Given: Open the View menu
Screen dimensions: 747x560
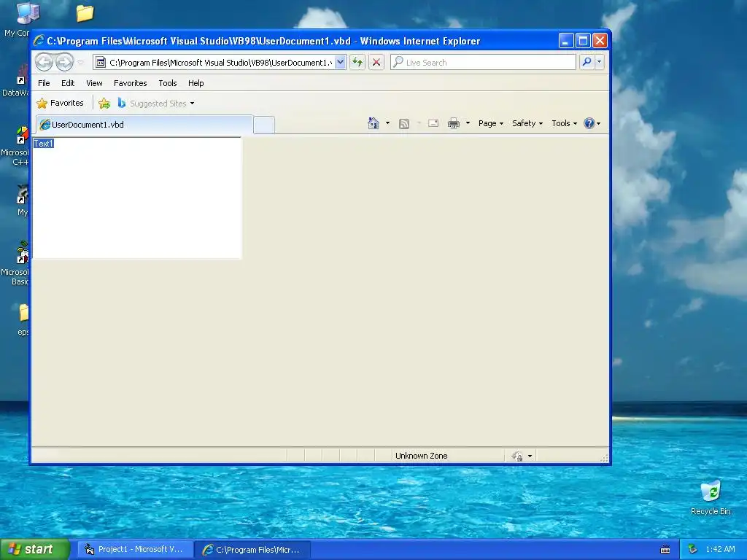Looking at the screenshot, I should click(x=94, y=83).
